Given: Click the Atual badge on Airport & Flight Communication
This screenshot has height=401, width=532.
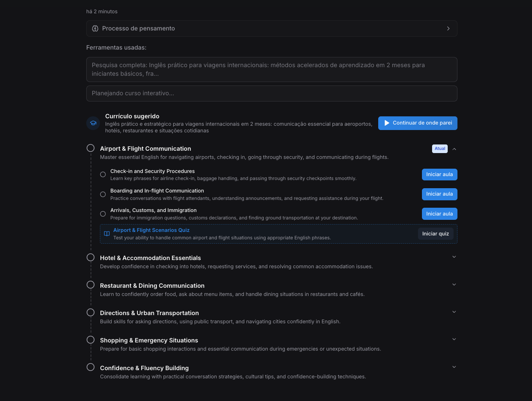Looking at the screenshot, I should point(439,148).
